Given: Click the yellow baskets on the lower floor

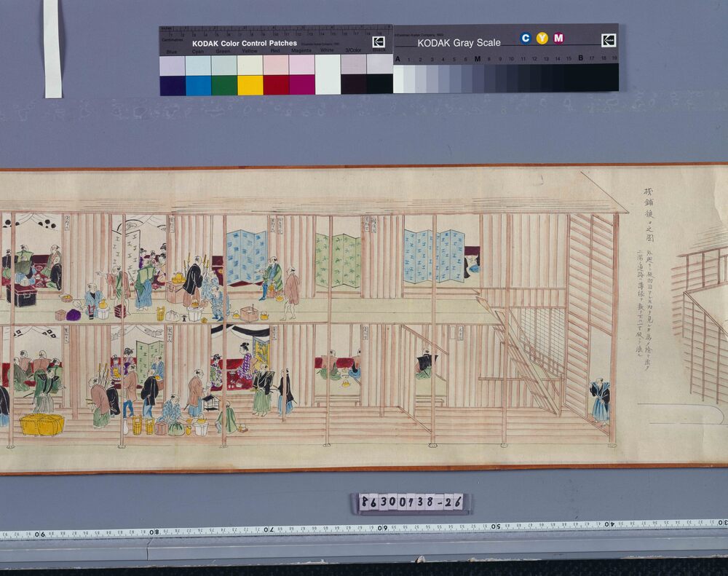Looking at the screenshot, I should [41, 424].
